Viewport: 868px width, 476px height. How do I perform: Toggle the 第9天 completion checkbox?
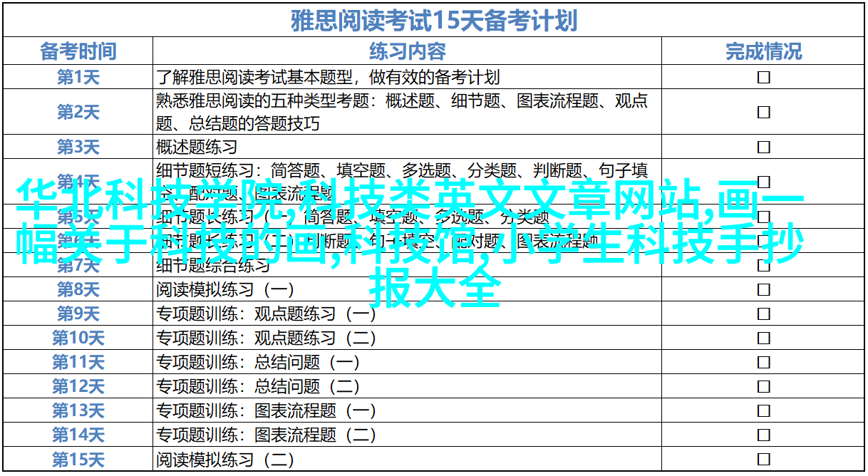(x=763, y=314)
